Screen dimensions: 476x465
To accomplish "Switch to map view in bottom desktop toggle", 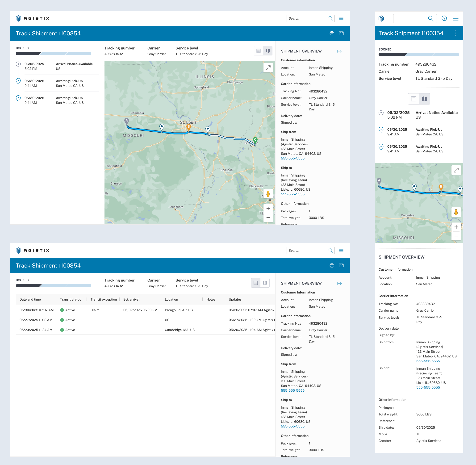I will [265, 283].
